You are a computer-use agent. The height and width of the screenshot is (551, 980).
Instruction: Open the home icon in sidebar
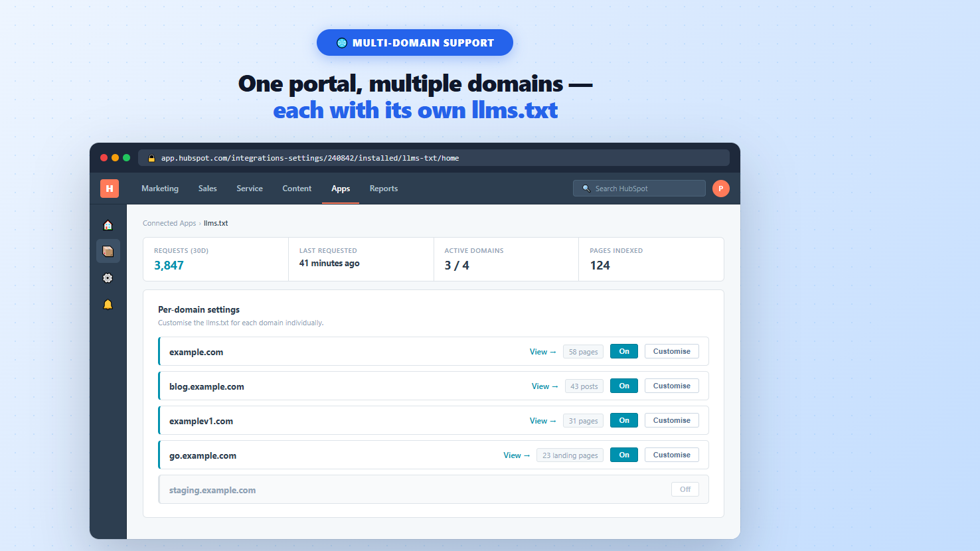coord(108,225)
